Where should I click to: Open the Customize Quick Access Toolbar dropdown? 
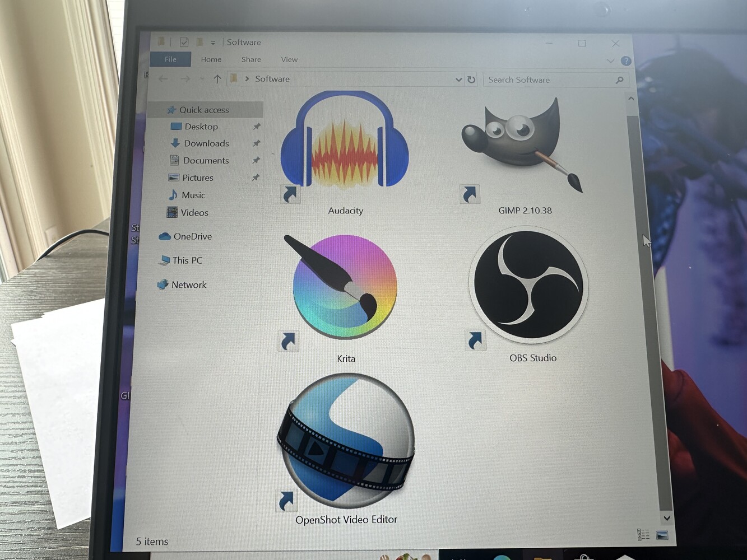coord(213,43)
